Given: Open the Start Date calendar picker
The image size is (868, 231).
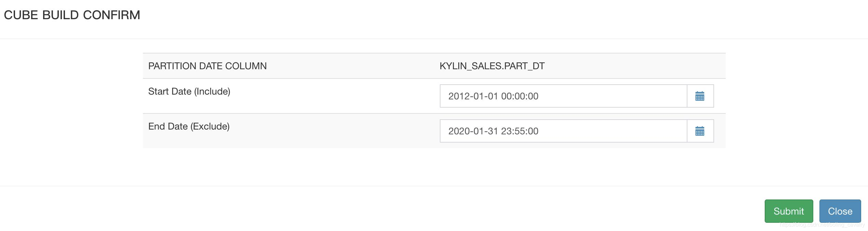Looking at the screenshot, I should (700, 96).
